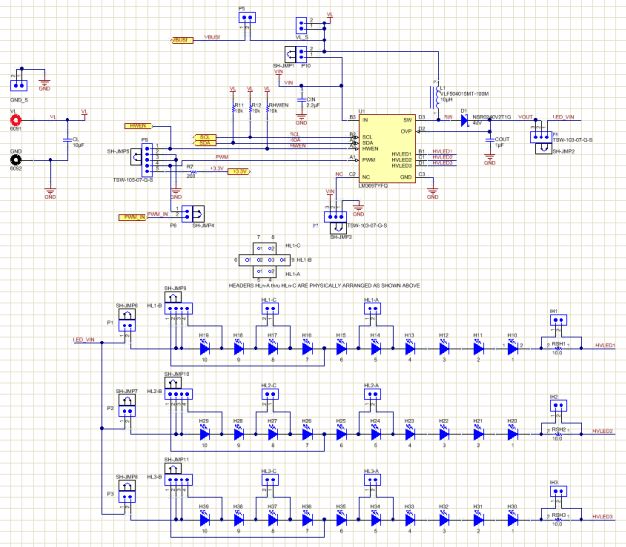Select the L1 inductor symbol
The width and height of the screenshot is (626, 547).
(435, 97)
